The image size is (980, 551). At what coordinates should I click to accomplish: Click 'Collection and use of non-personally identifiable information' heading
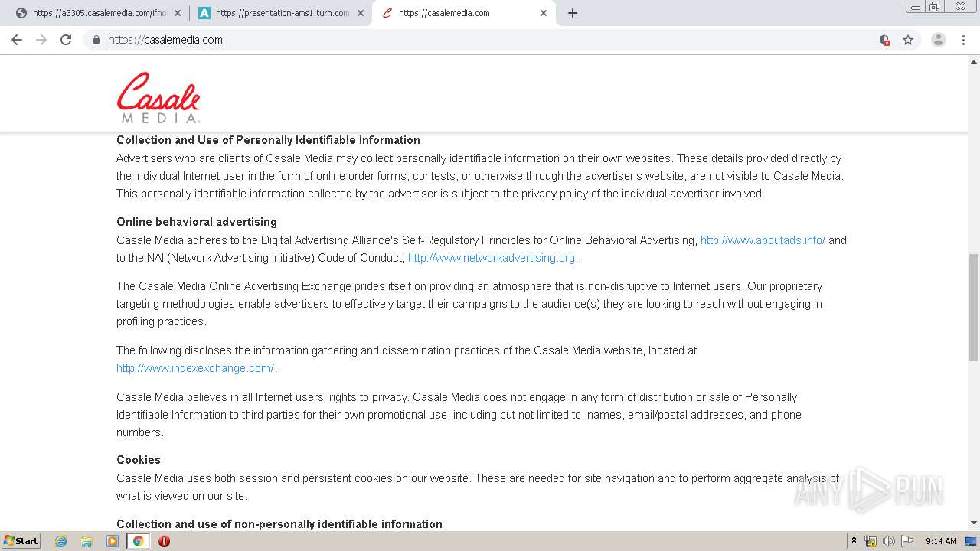pos(279,524)
